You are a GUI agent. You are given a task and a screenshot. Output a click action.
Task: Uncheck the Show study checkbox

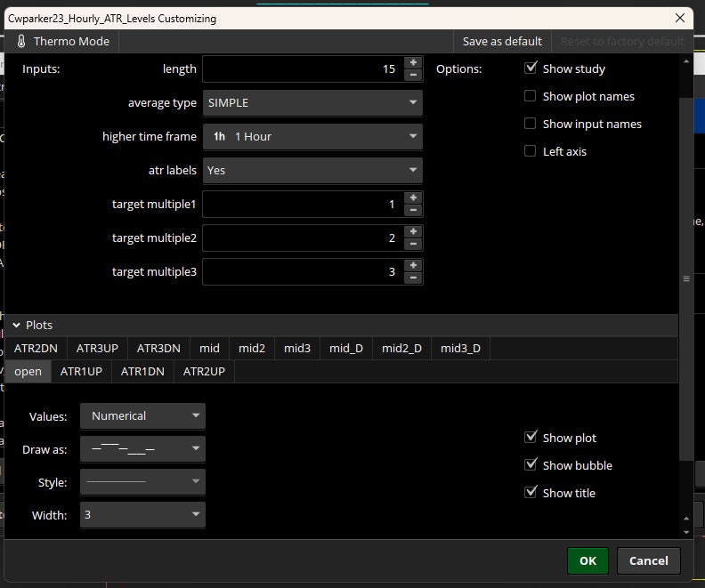pos(531,68)
